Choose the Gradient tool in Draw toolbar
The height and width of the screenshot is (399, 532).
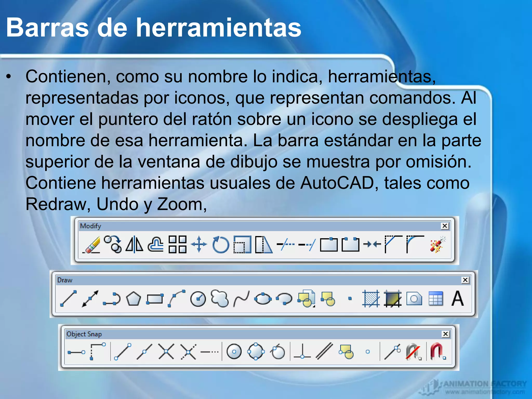(x=393, y=298)
